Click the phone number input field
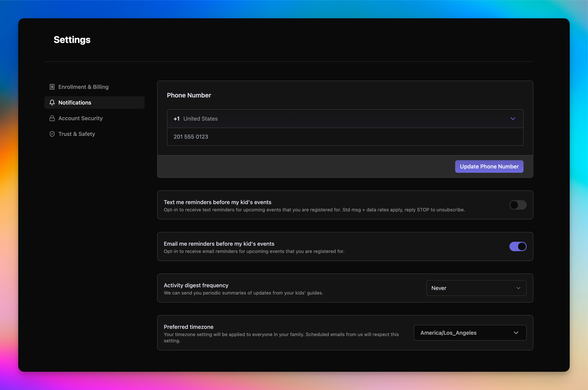588x390 pixels. point(345,137)
